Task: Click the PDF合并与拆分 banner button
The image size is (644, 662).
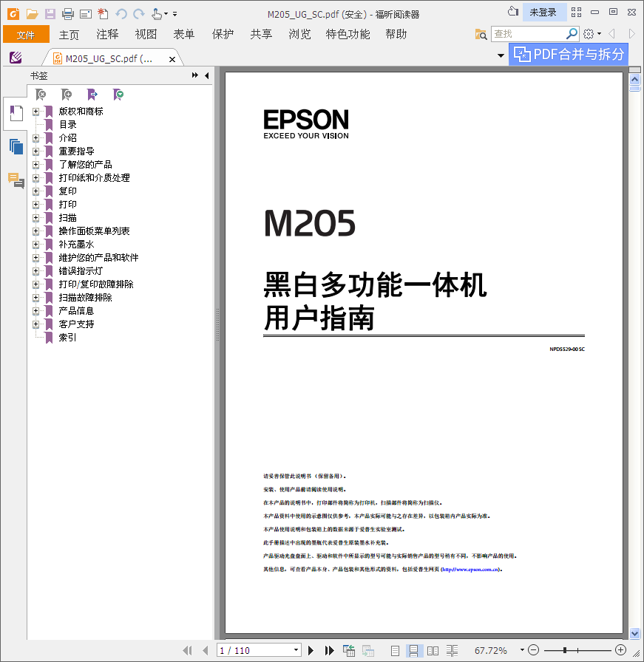Action: (569, 54)
